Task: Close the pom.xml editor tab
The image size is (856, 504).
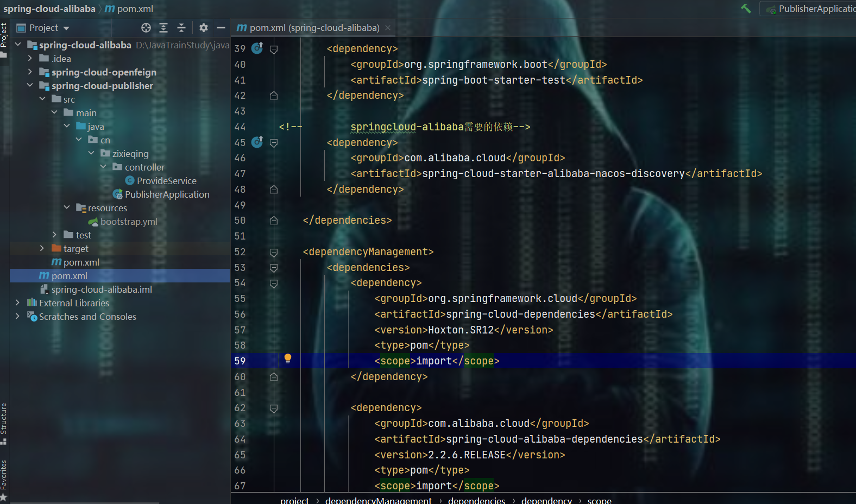Action: point(388,28)
